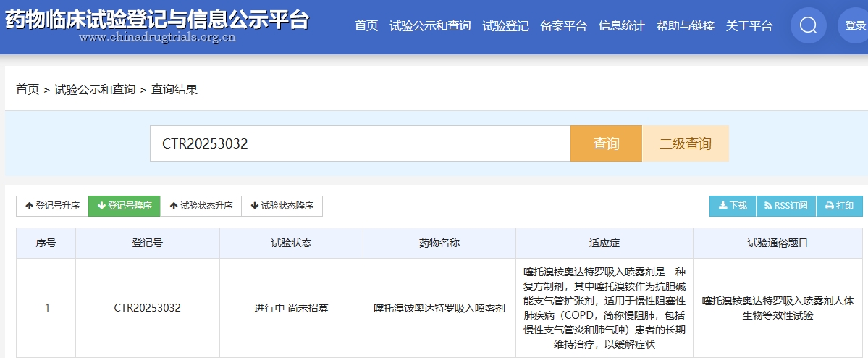Viewport: 868px width, 358px height.
Task: Click the magnifier search icon in header
Action: click(x=808, y=26)
